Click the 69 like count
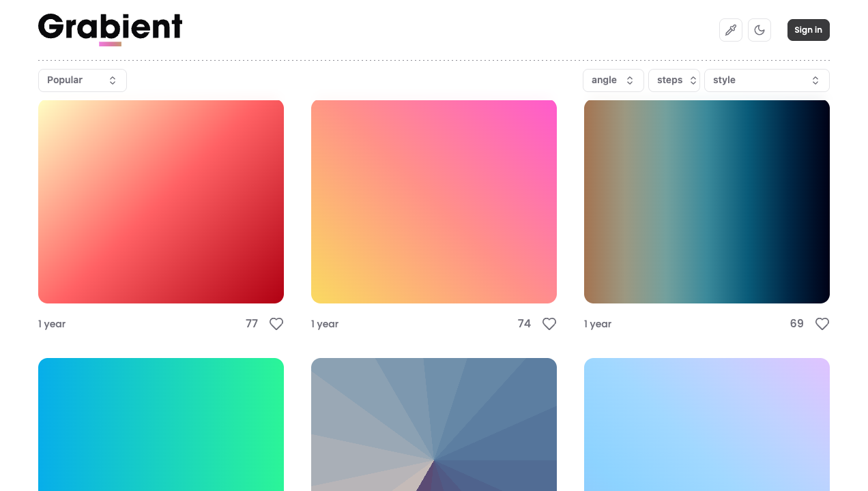The width and height of the screenshot is (868, 491). click(797, 324)
